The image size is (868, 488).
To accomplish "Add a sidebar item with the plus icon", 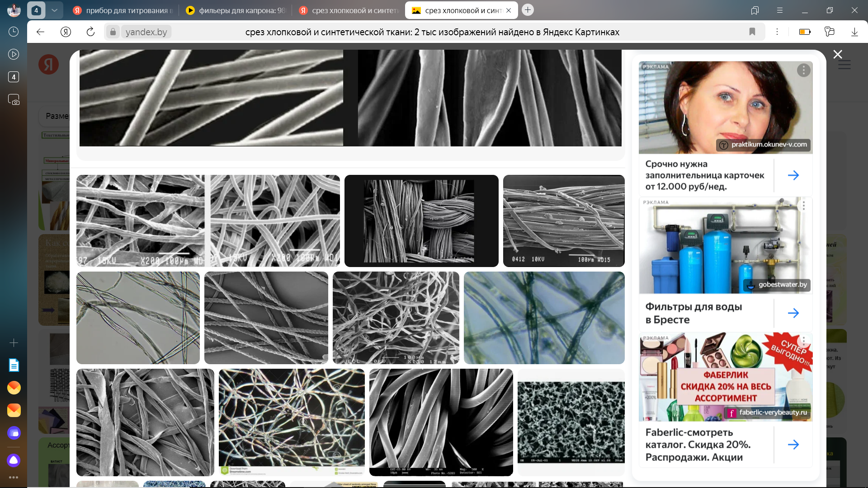I will click(x=14, y=343).
